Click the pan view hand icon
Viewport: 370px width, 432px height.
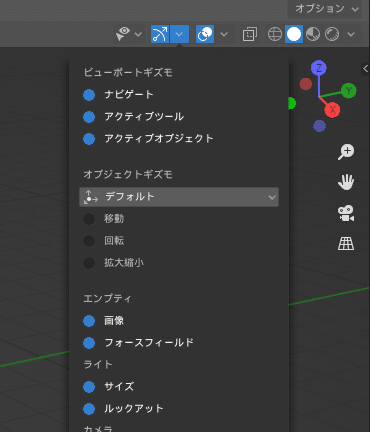346,182
